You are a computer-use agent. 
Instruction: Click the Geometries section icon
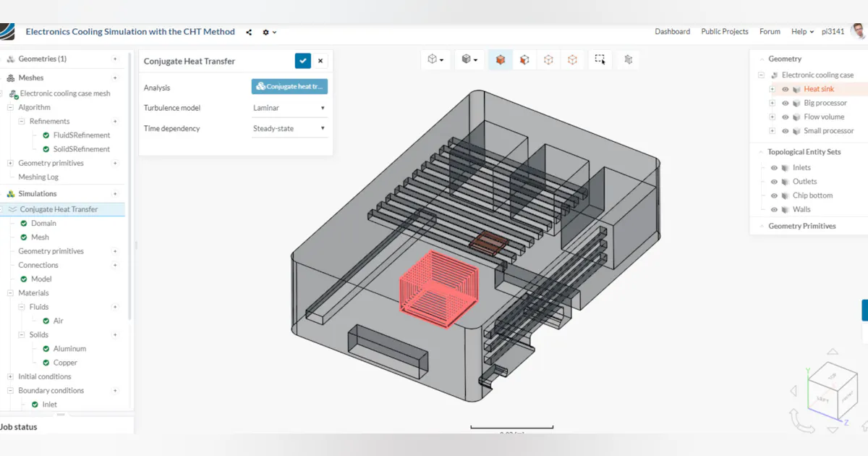click(11, 59)
